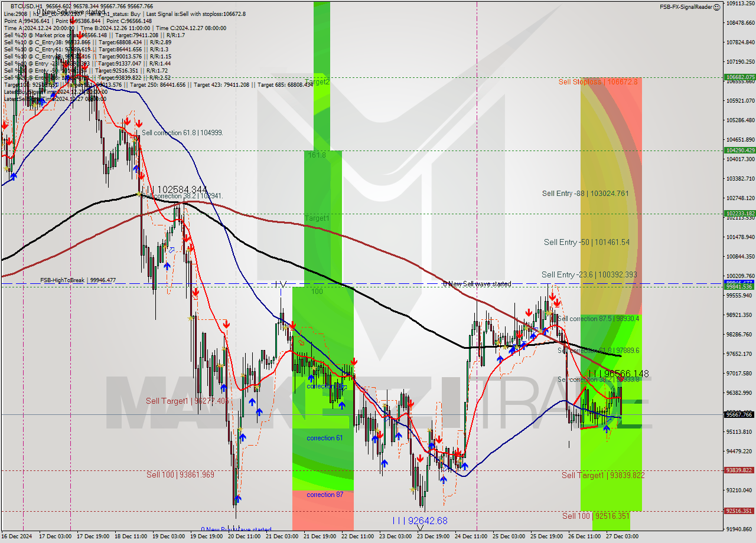Click the 101478.940 price axis value
The width and height of the screenshot is (756, 543).
click(x=741, y=237)
